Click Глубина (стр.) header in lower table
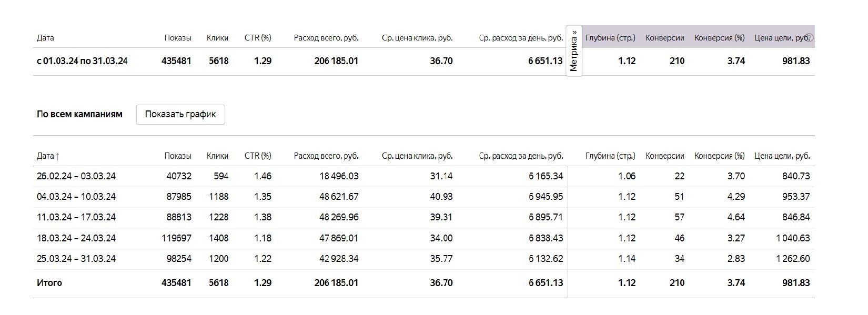 [610, 156]
